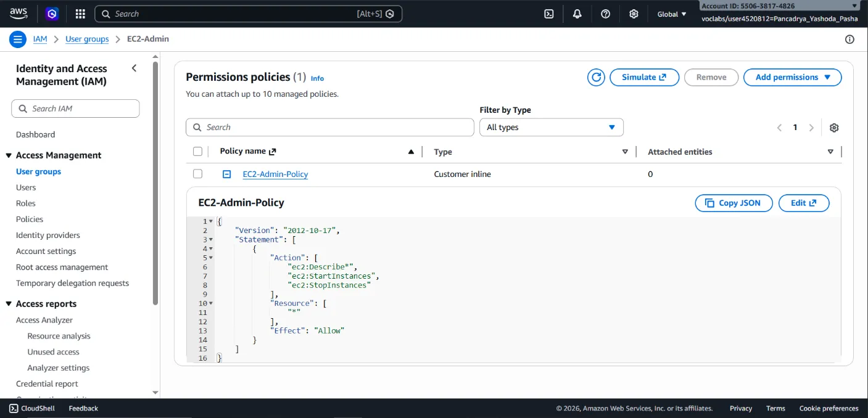Screen dimensions: 868x418
Task: Launch CloudShell from top toolbar icon
Action: coord(548,14)
